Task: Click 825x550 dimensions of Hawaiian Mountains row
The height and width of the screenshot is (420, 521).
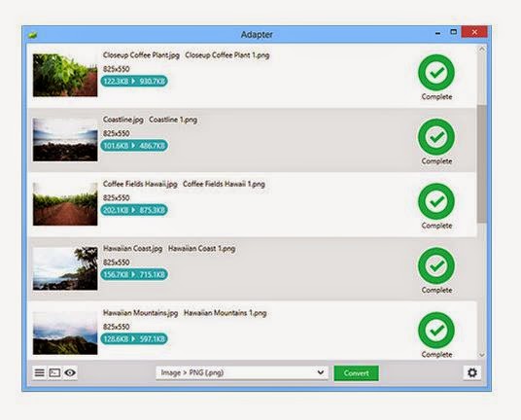Action: pos(117,327)
